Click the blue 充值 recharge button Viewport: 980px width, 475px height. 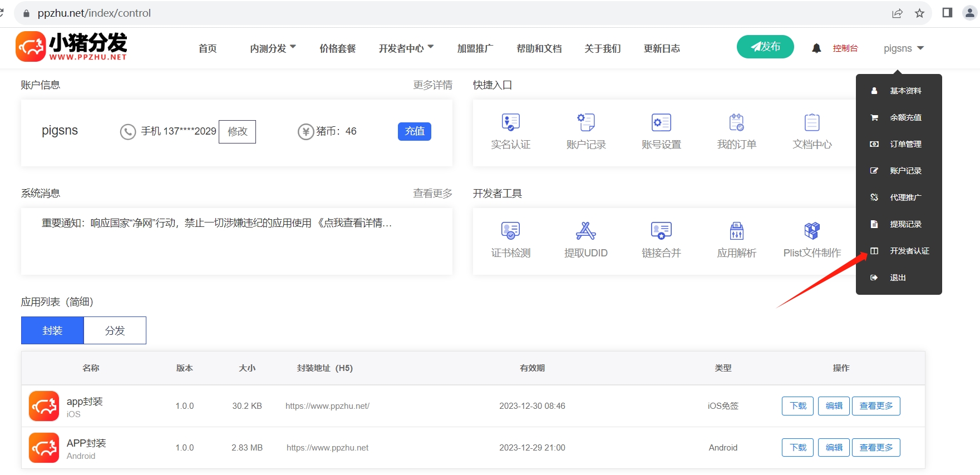[414, 131]
